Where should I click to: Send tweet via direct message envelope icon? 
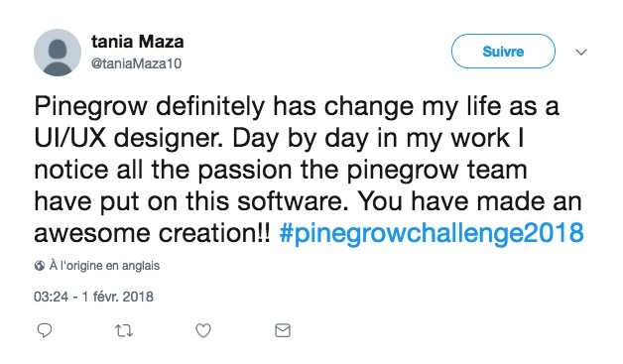click(283, 330)
